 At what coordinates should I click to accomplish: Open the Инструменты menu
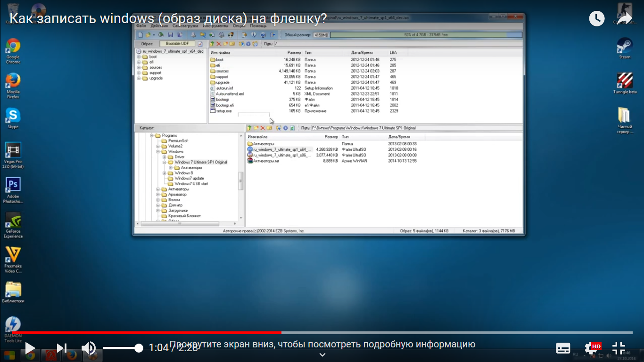coord(215,26)
